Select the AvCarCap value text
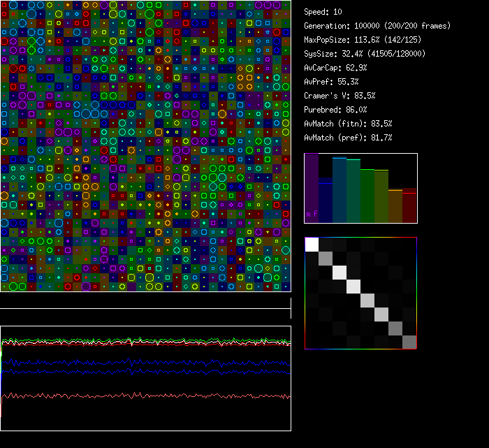The image size is (489, 448). [335, 68]
